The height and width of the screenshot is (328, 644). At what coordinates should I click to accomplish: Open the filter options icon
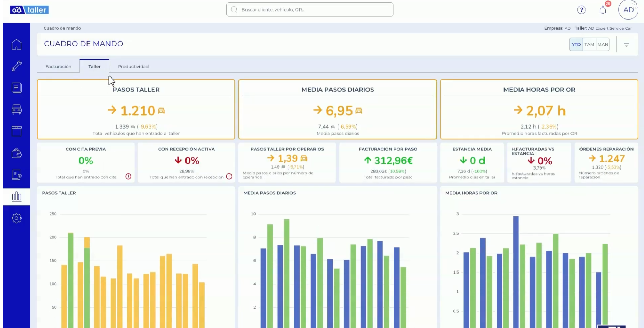pyautogui.click(x=627, y=45)
